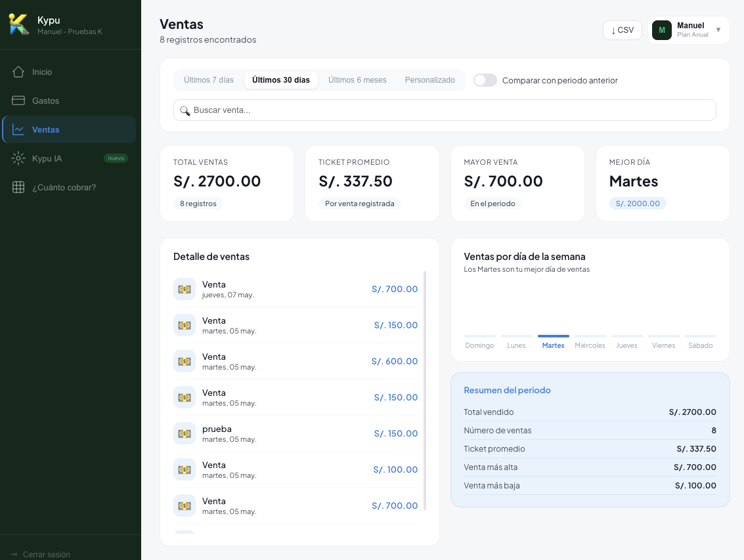
Task: Click the ¿Cuánto cobrar? grid icon
Action: point(18,188)
